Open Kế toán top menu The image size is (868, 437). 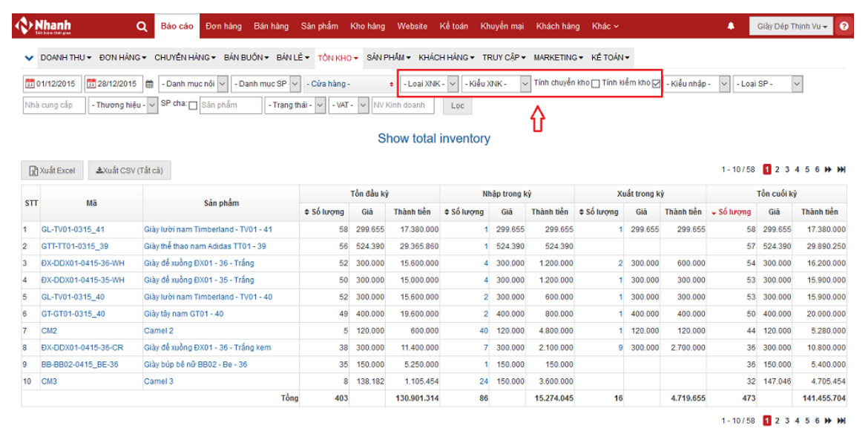454,26
